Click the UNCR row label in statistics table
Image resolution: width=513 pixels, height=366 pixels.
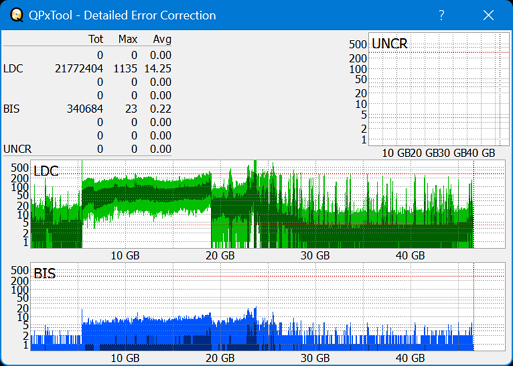point(17,149)
